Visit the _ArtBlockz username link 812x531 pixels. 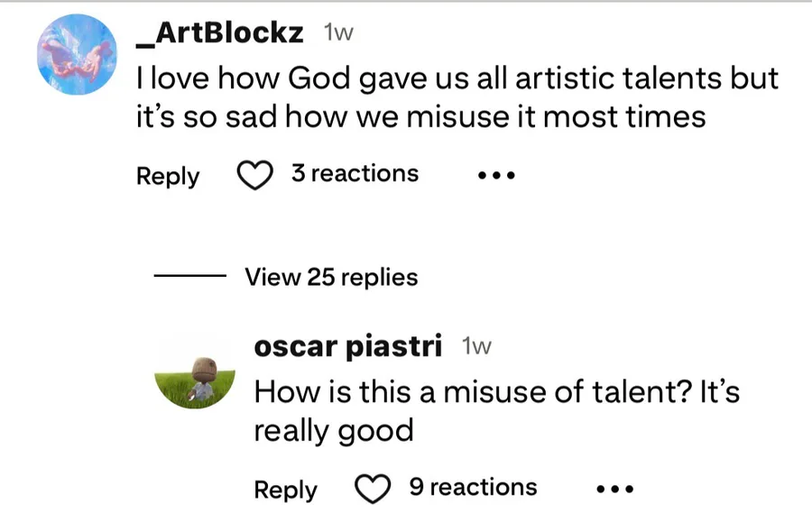click(219, 32)
